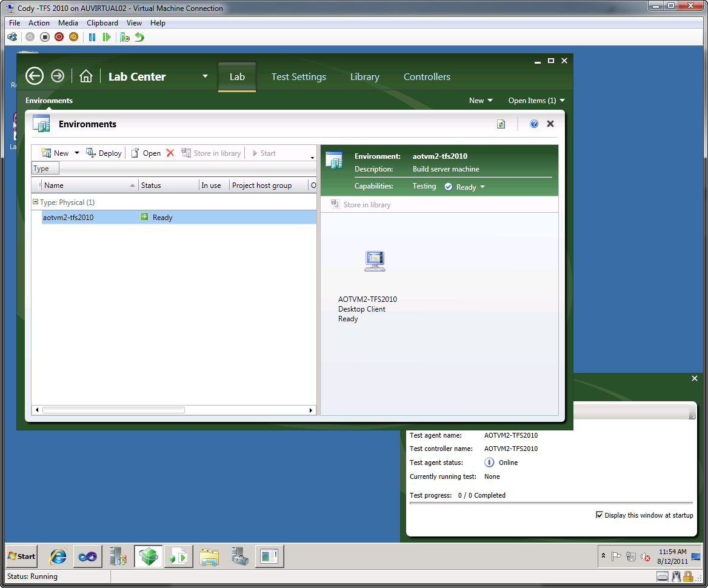Click the Action Center flag tray icon

point(616,556)
